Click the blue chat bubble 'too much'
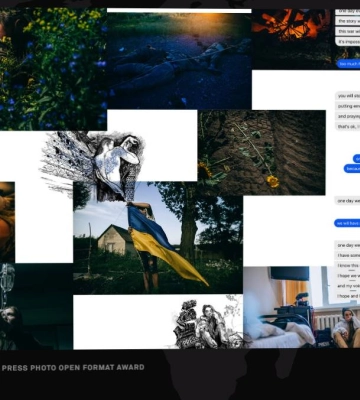The image size is (360, 400). [348, 64]
